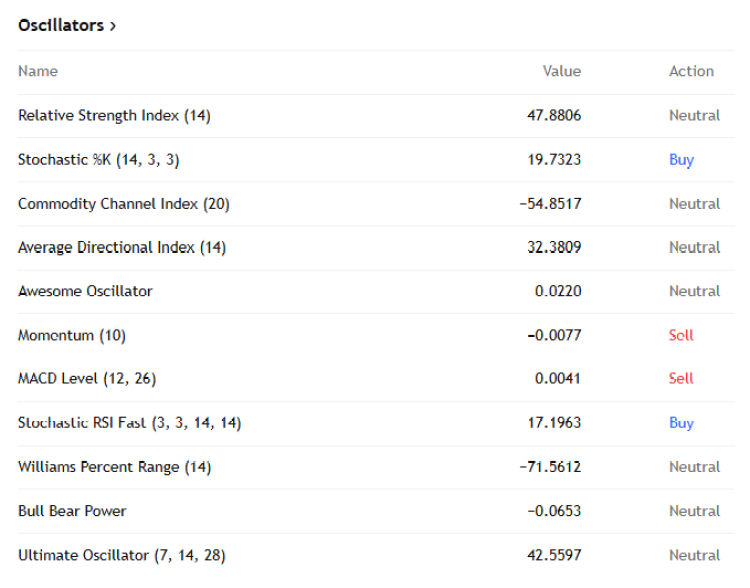Viewport: 750px width, 588px height.
Task: Click the Name column header
Action: tap(38, 71)
